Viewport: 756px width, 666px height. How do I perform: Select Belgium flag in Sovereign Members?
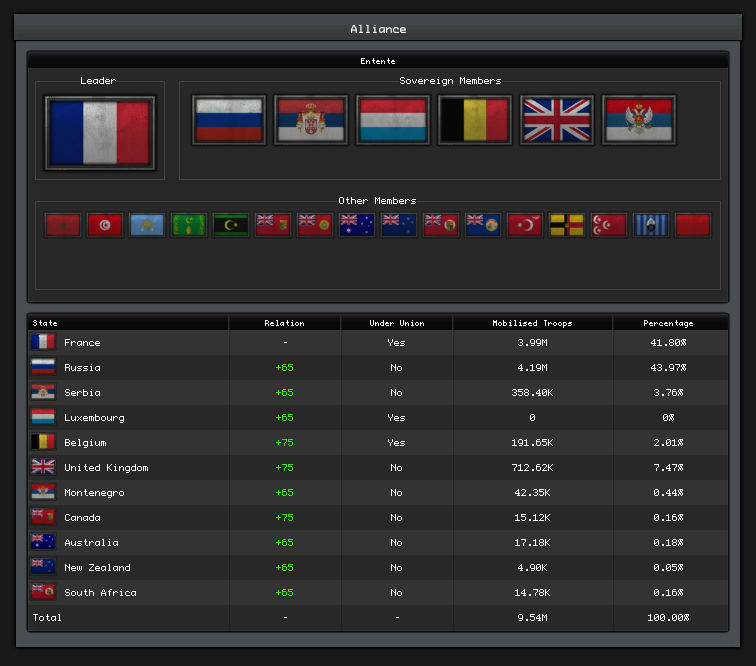(x=475, y=120)
